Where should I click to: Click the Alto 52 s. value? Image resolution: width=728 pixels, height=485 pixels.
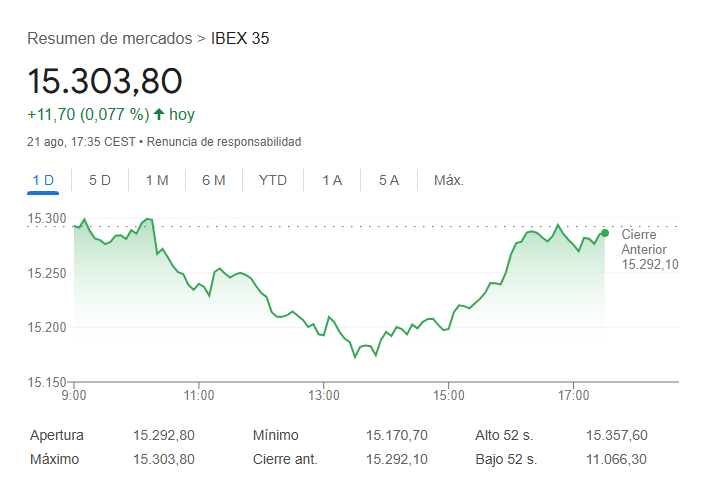coord(617,435)
